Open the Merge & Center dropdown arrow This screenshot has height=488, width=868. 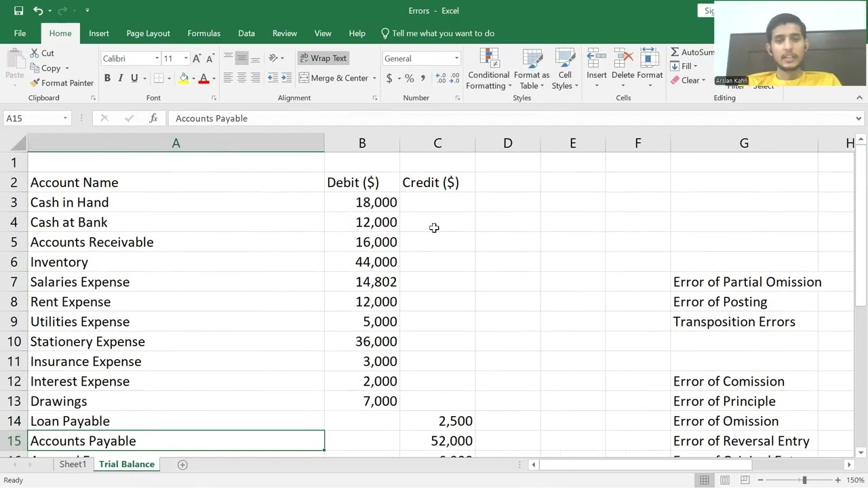tap(374, 79)
